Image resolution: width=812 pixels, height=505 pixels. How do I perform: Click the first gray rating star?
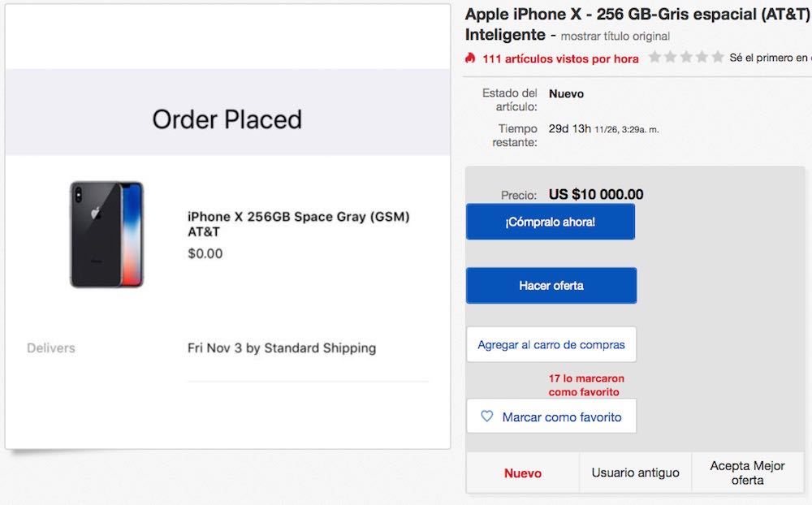point(654,58)
